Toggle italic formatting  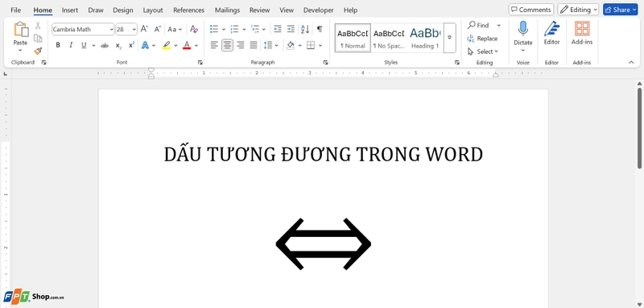click(x=71, y=45)
